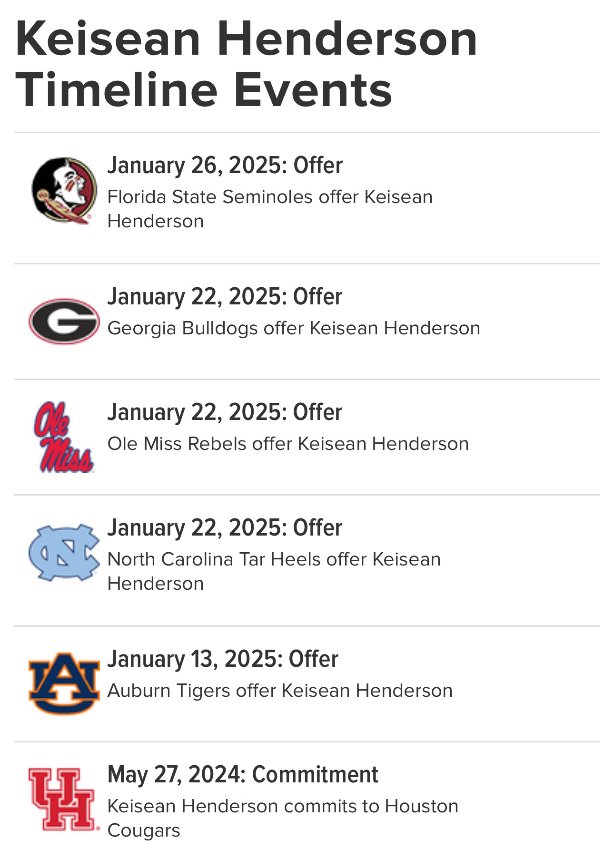Viewport: 614px width, 868px height.
Task: Open the January 13, 2025 Offer heading
Action: [x=223, y=659]
